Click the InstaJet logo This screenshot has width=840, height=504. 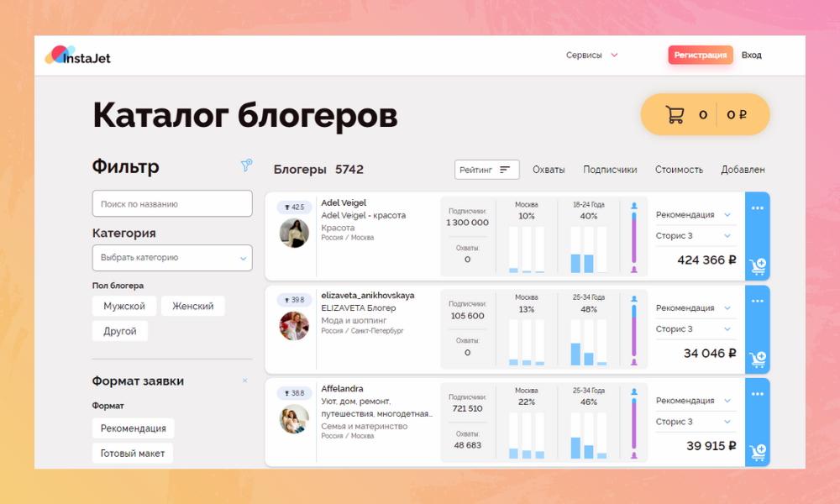(x=78, y=55)
